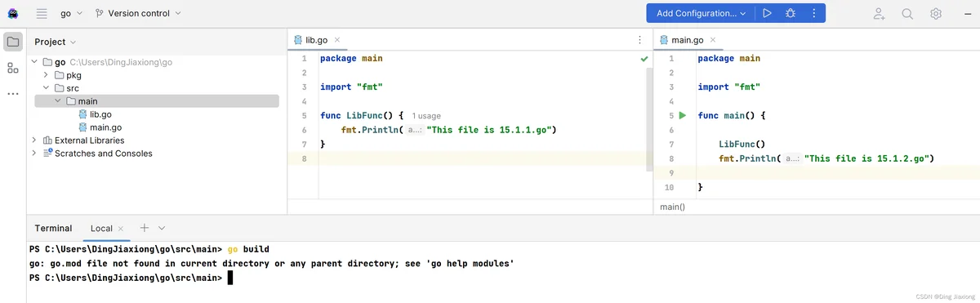The width and height of the screenshot is (980, 303).
Task: Start debugging with the bug icon
Action: click(x=791, y=13)
